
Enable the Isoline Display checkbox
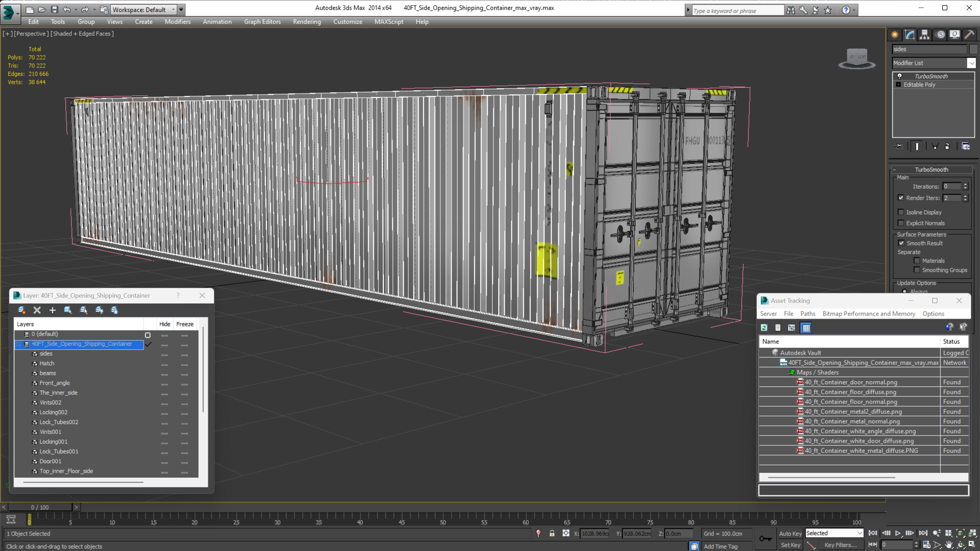(901, 212)
